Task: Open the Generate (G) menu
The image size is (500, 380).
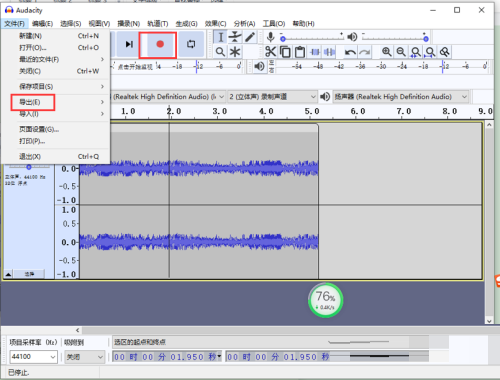Action: pyautogui.click(x=187, y=24)
